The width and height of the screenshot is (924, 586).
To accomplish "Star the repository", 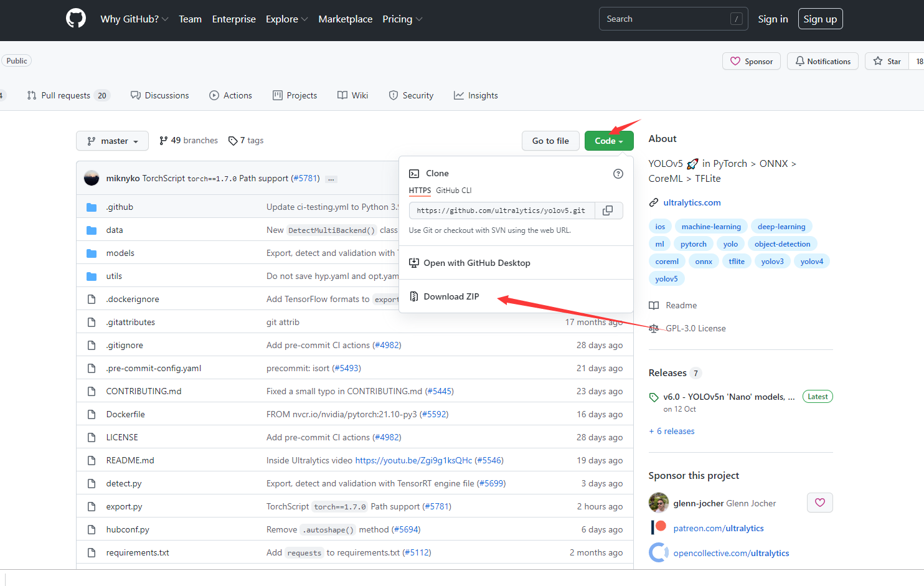I will point(887,61).
